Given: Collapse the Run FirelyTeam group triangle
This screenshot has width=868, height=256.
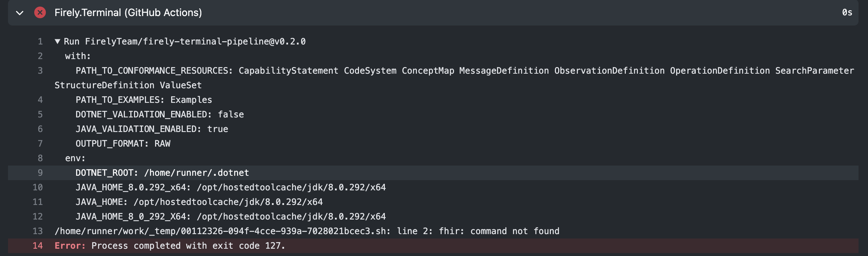Looking at the screenshot, I should pyautogui.click(x=57, y=42).
